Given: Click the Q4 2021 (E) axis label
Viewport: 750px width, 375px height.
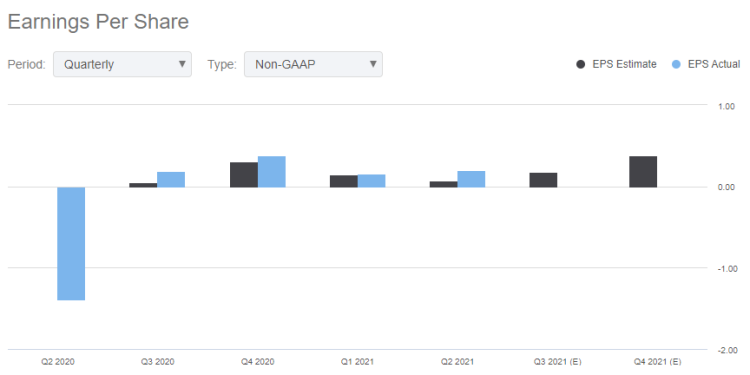Looking at the screenshot, I should (657, 362).
